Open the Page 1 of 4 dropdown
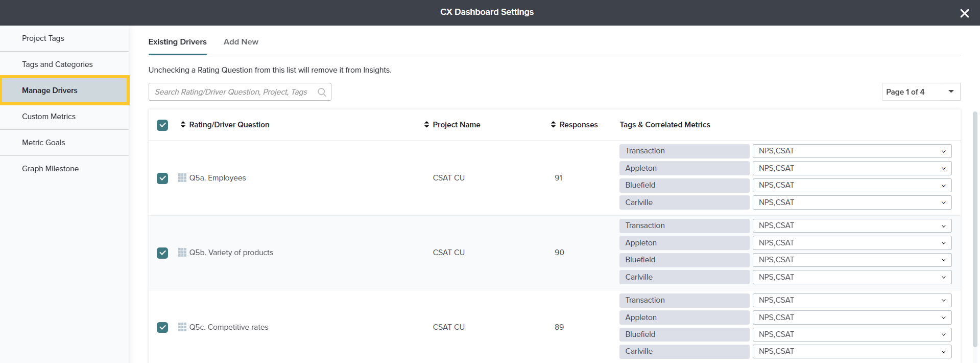 pyautogui.click(x=920, y=92)
